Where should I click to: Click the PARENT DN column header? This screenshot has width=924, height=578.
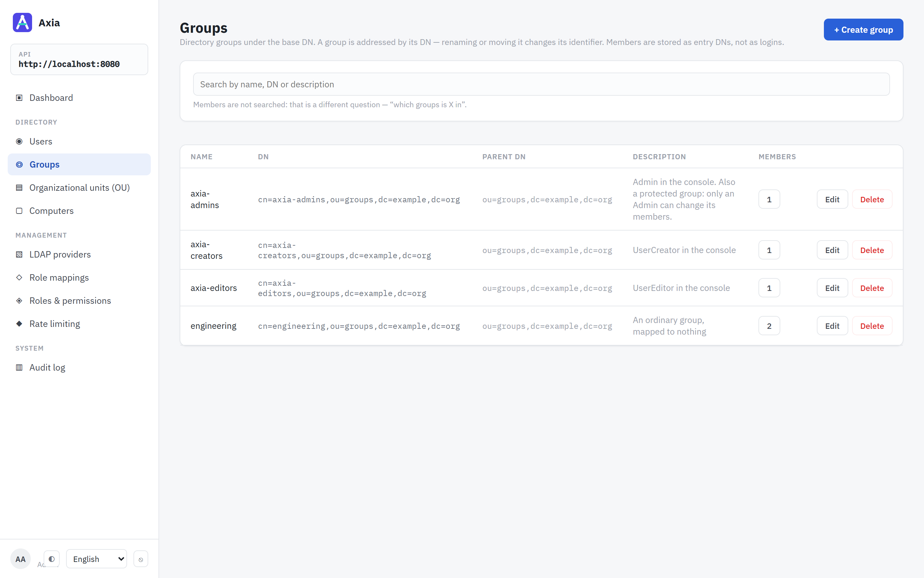pyautogui.click(x=504, y=157)
